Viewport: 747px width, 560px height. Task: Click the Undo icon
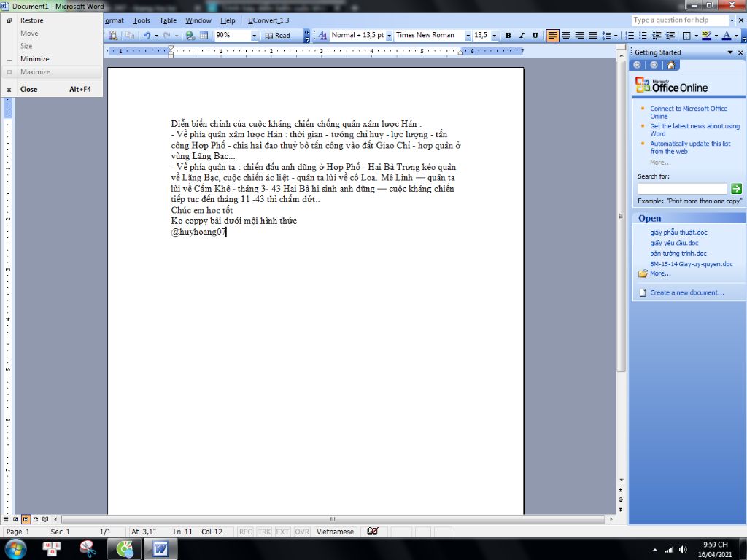(x=147, y=35)
